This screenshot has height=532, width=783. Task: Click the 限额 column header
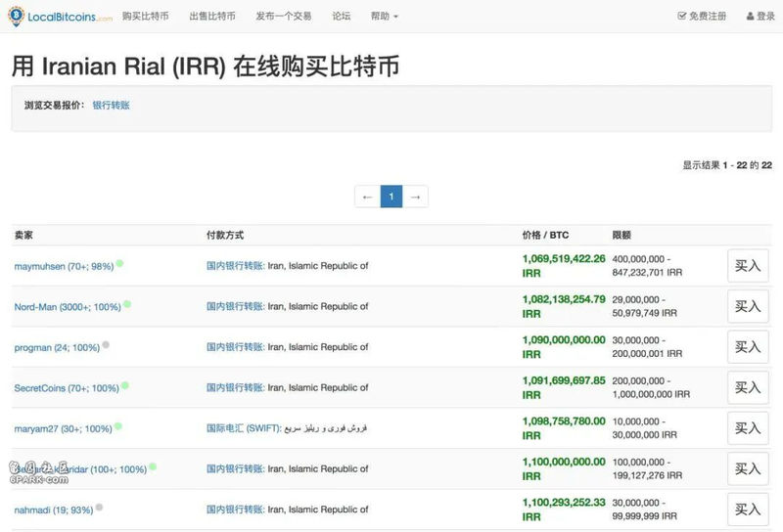(x=622, y=235)
